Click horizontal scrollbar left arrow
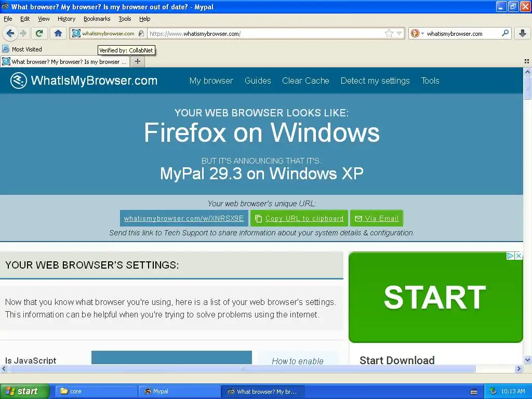 point(4,368)
